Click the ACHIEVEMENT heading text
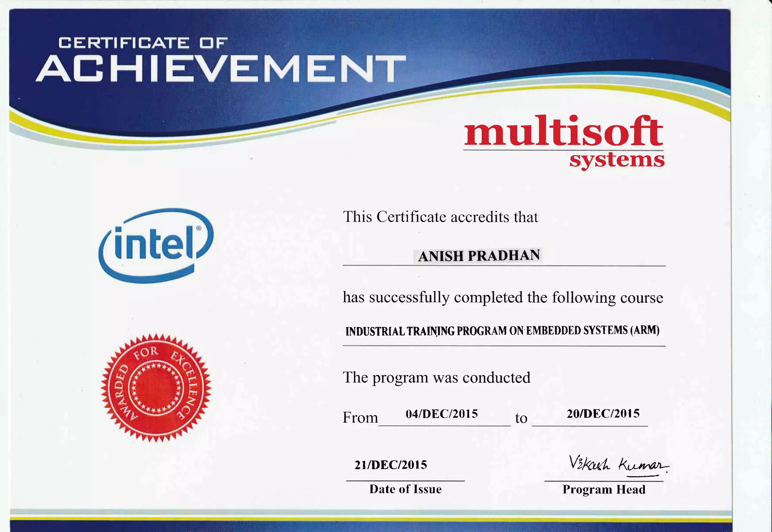The image size is (772, 532). [221, 68]
